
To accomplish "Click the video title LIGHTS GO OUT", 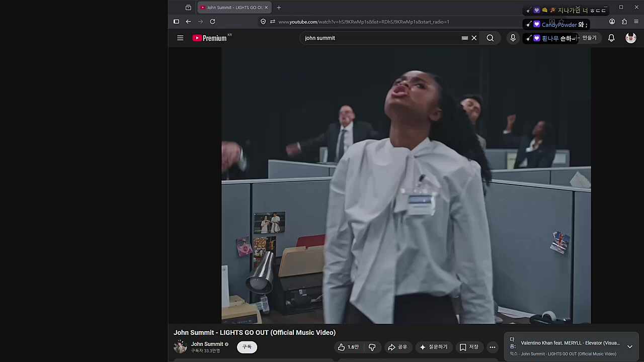I will tap(255, 332).
